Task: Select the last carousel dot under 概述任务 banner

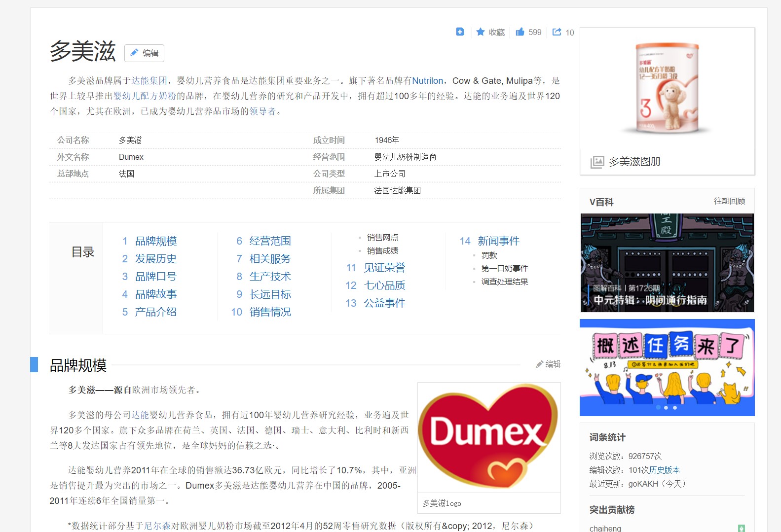Action: pos(675,408)
